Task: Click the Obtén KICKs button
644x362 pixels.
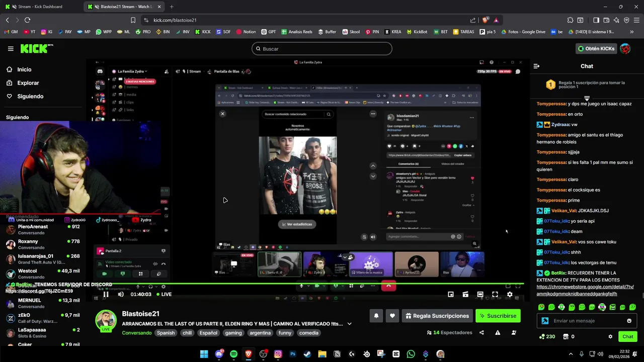Action: click(x=596, y=49)
